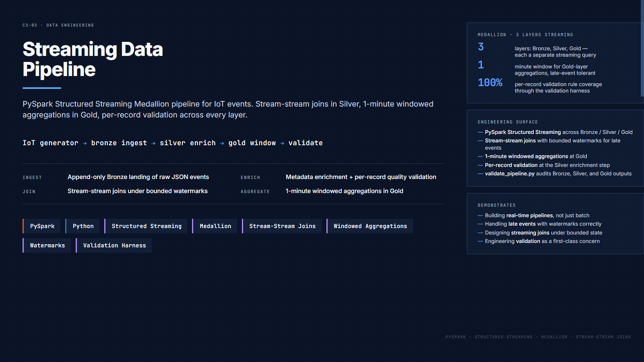Select the Windowed Aggregations tag
This screenshot has height=362, width=644.
369,226
